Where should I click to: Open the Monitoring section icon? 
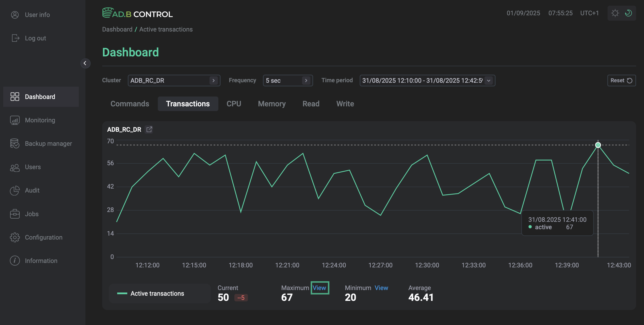point(15,120)
